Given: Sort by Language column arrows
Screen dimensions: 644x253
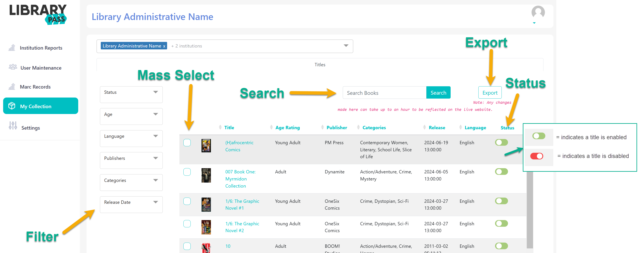Looking at the screenshot, I should pos(460,127).
